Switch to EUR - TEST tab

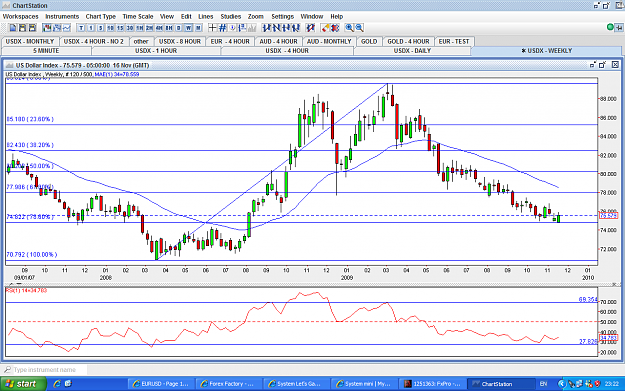(454, 41)
